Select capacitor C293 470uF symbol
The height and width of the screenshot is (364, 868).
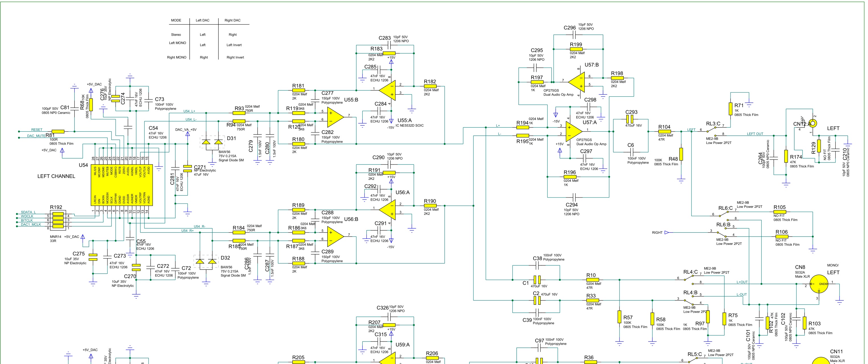tap(630, 119)
